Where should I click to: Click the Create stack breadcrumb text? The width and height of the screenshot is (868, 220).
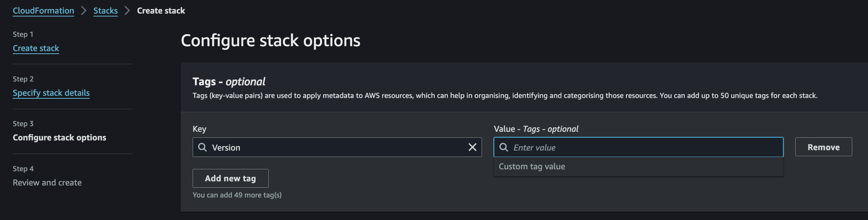coord(161,11)
